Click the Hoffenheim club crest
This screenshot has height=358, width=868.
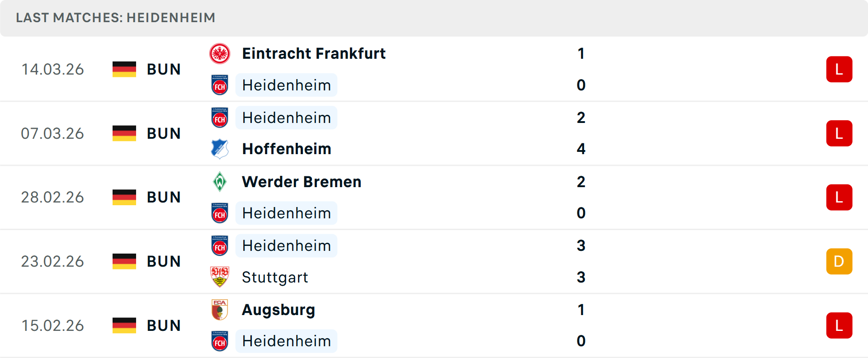pos(220,149)
